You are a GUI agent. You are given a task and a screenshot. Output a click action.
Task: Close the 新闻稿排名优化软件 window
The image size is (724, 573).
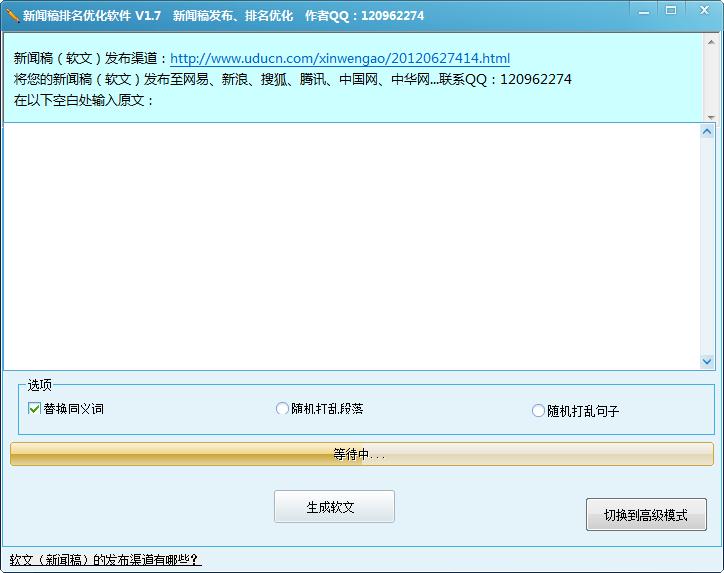(x=704, y=10)
